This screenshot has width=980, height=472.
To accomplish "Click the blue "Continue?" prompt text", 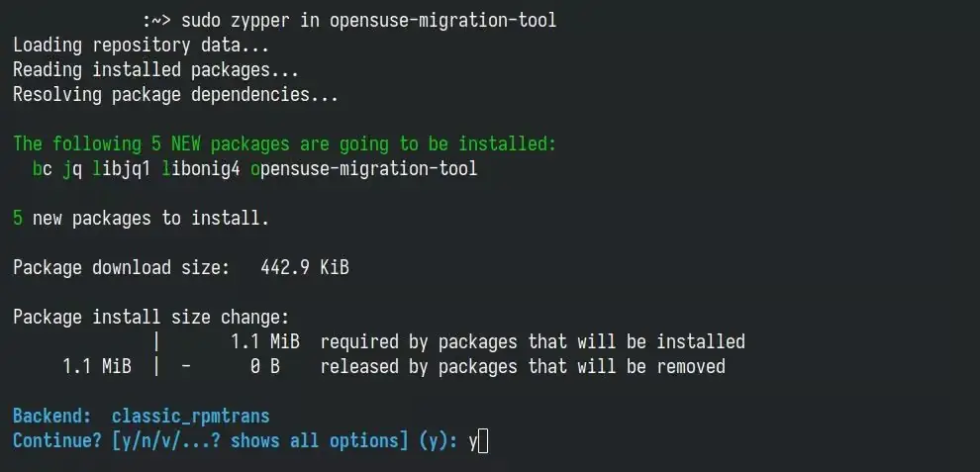I will click(x=56, y=441).
